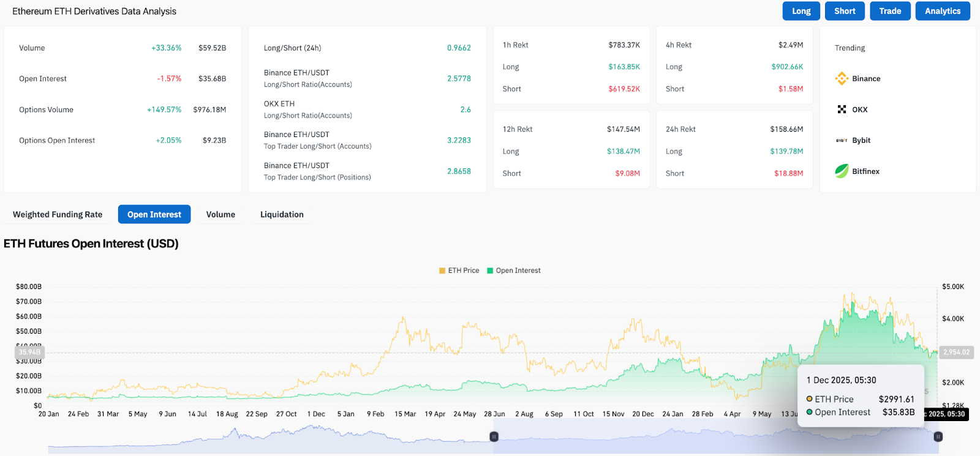Toggle ETH Price series in chart legend
980x456 pixels.
pyautogui.click(x=459, y=271)
